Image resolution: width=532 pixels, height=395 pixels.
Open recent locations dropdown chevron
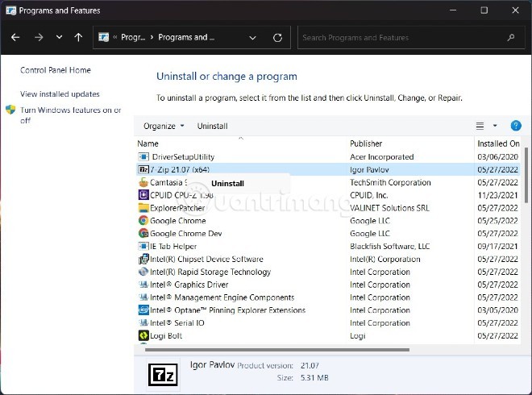(59, 37)
